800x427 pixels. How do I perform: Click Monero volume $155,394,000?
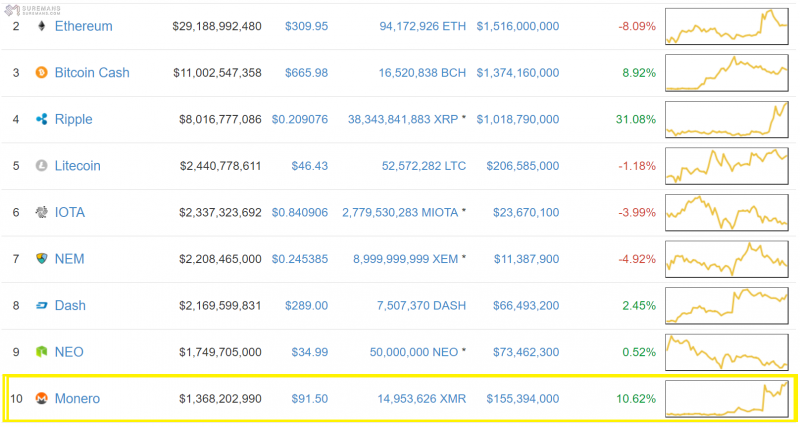click(x=523, y=398)
